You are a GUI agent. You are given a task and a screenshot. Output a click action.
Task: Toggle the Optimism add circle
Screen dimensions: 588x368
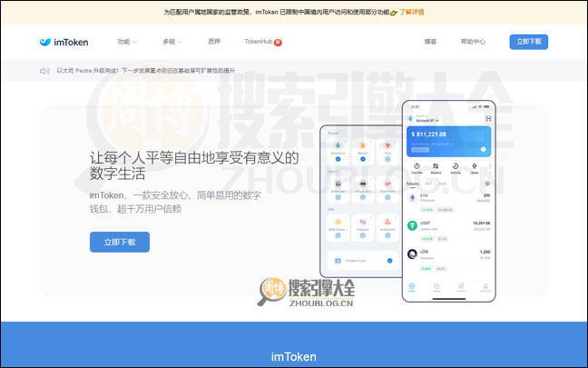[387, 197]
